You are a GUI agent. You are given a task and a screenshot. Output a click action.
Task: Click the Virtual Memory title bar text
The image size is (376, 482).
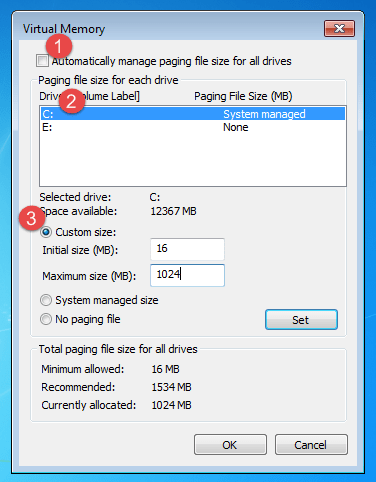(64, 29)
